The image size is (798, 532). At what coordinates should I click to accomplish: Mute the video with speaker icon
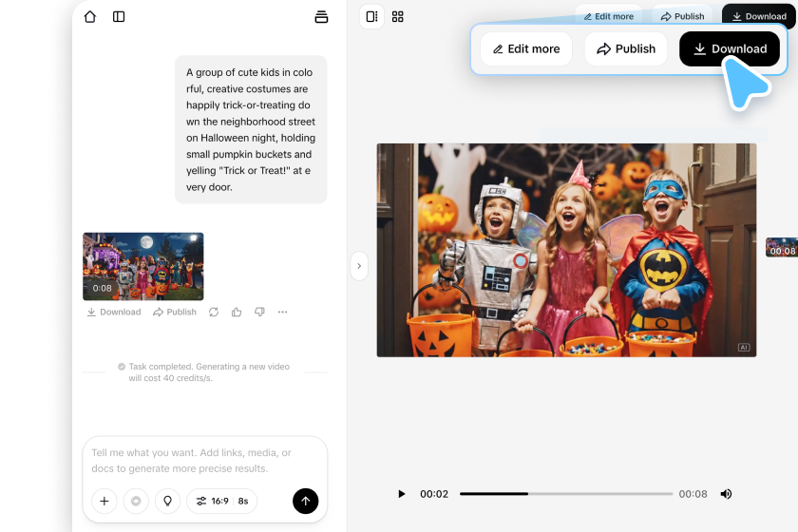coord(726,494)
